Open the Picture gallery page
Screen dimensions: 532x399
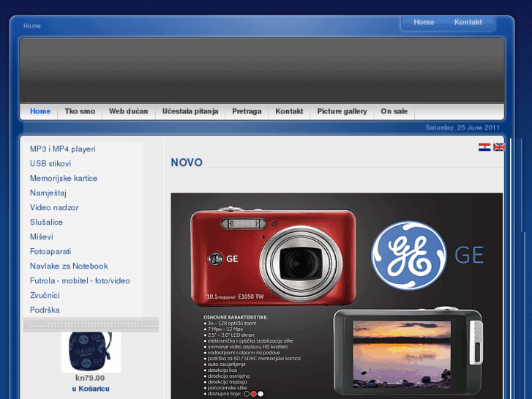tap(342, 111)
